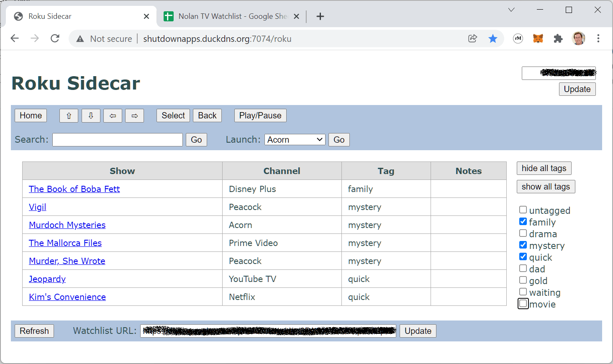Screen dimensions: 613x364
Task: Switch to the Roku Sidecar tab
Action: tap(82, 16)
